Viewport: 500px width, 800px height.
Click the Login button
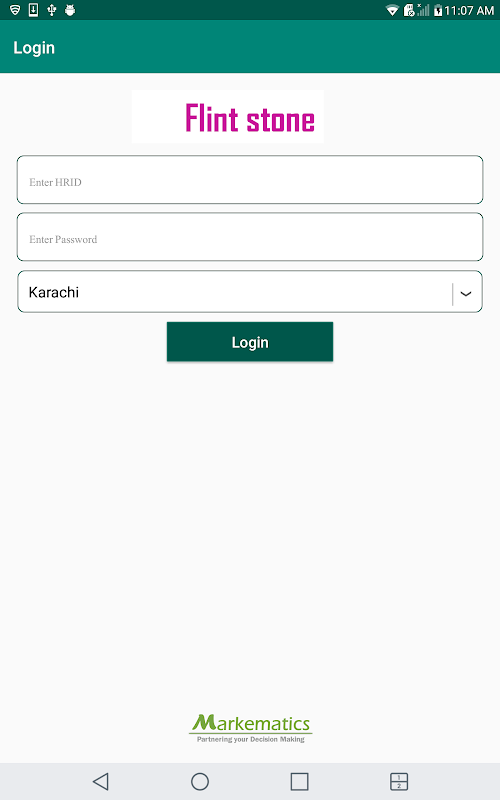tap(250, 342)
